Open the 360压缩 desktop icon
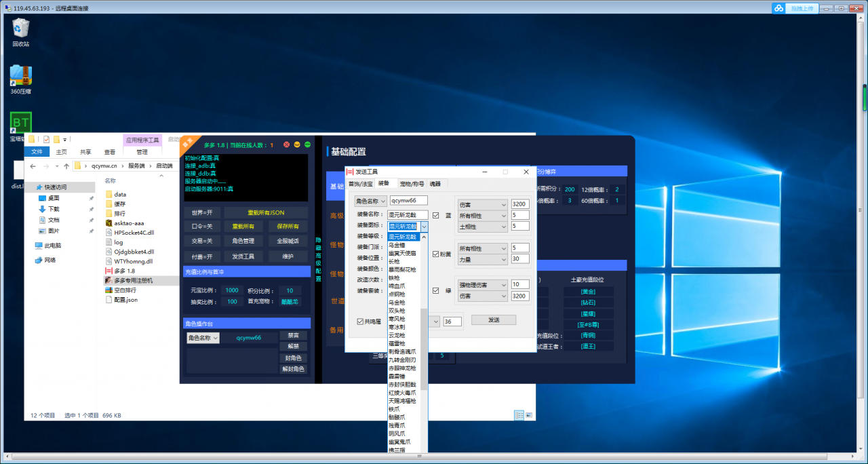 click(21, 76)
